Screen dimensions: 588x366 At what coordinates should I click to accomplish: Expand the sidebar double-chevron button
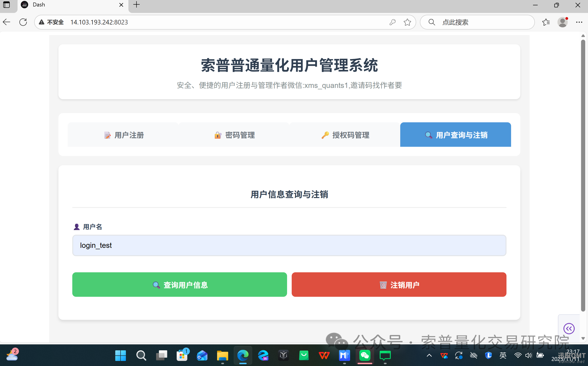[569, 328]
